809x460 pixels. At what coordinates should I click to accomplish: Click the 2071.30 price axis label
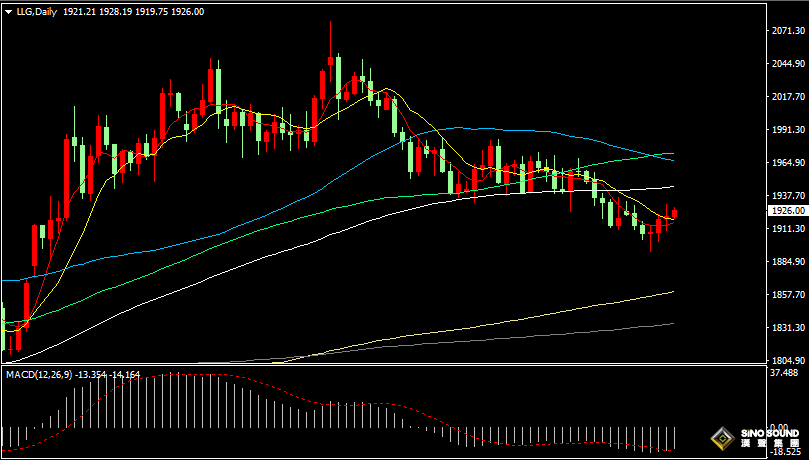click(789, 32)
